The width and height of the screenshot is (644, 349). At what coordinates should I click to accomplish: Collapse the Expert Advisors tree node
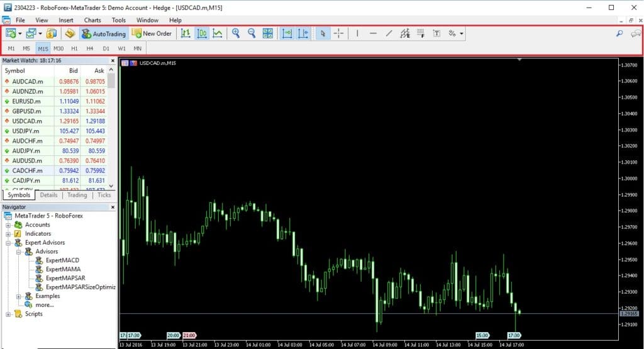[x=8, y=243]
